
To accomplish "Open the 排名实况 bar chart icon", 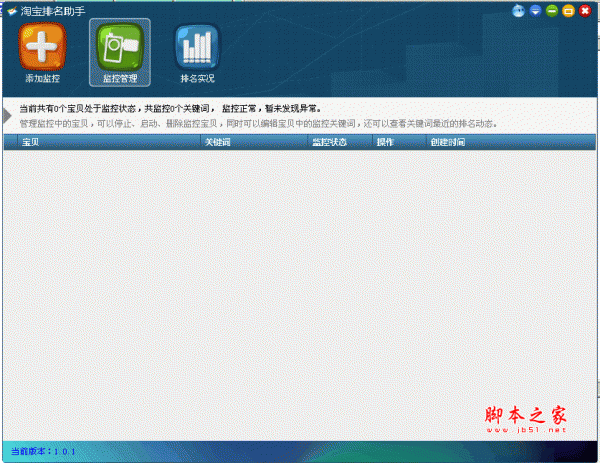I will click(197, 47).
